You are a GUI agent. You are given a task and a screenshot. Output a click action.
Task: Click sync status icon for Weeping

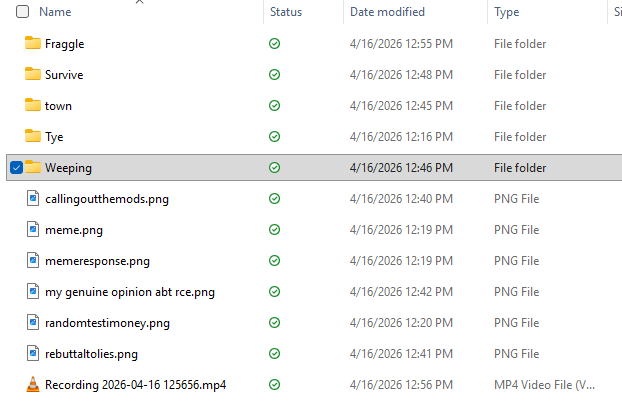click(275, 167)
